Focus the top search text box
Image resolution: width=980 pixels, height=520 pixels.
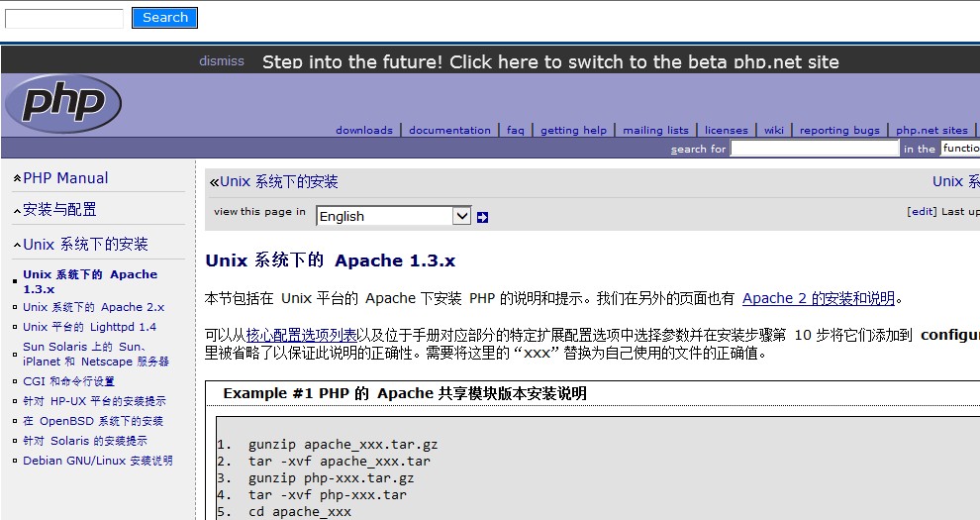pos(64,18)
